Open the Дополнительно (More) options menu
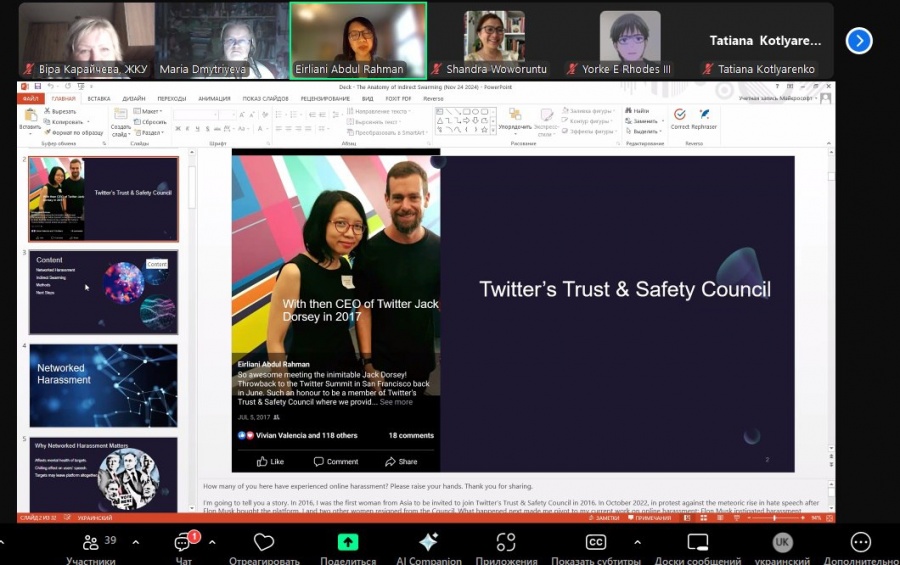Viewport: 900px width, 565px height. (860, 548)
